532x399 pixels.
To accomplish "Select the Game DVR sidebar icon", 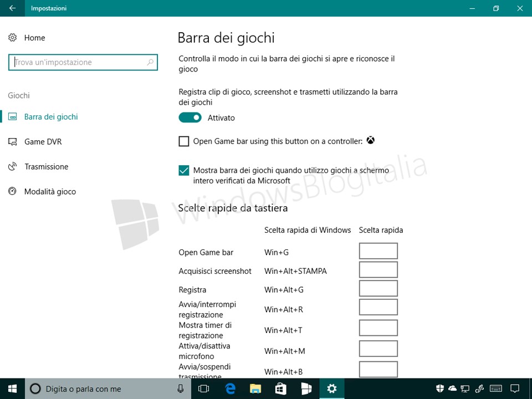I will 13,142.
